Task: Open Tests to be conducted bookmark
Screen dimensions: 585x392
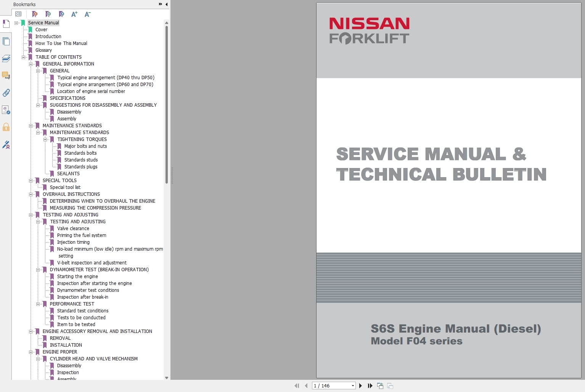Action: (x=81, y=318)
